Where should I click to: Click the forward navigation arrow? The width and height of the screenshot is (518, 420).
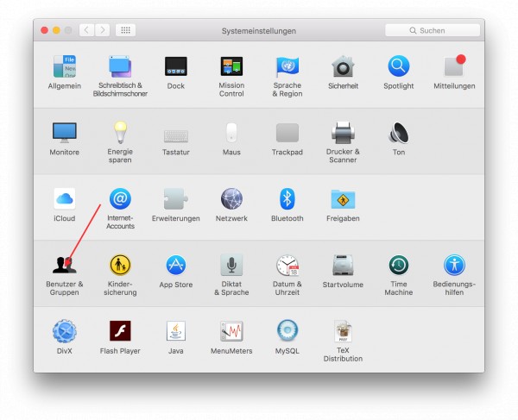(103, 30)
